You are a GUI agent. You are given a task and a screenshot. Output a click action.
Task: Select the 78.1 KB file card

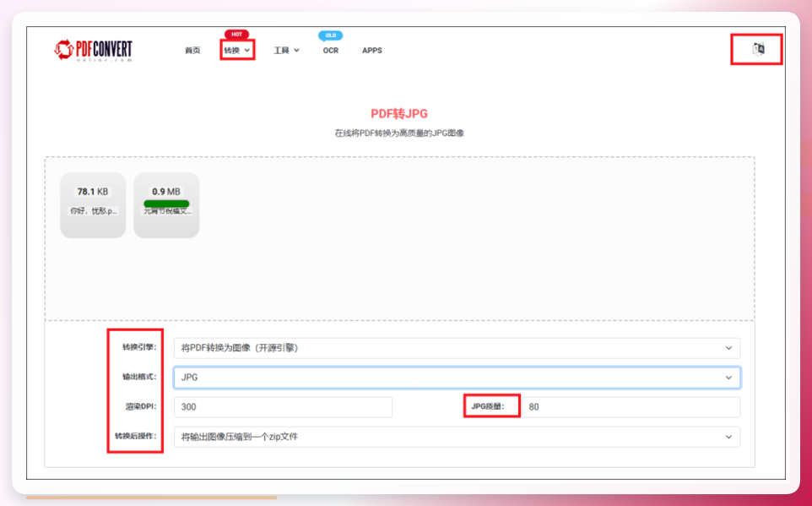[93, 205]
